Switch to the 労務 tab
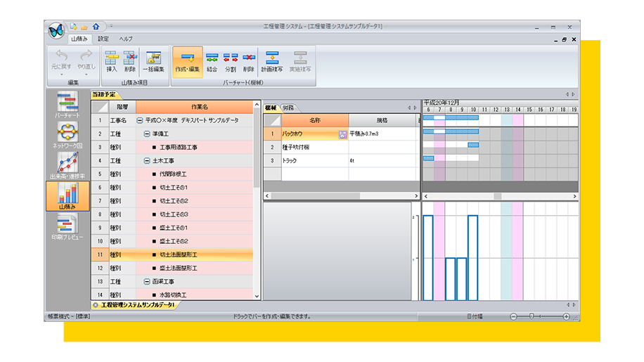The image size is (644, 362). pos(289,108)
